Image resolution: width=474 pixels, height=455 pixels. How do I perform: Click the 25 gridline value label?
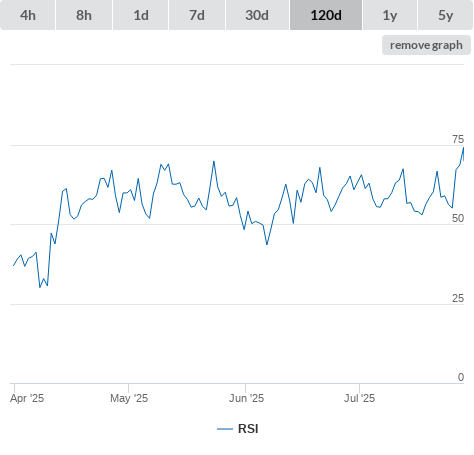458,298
